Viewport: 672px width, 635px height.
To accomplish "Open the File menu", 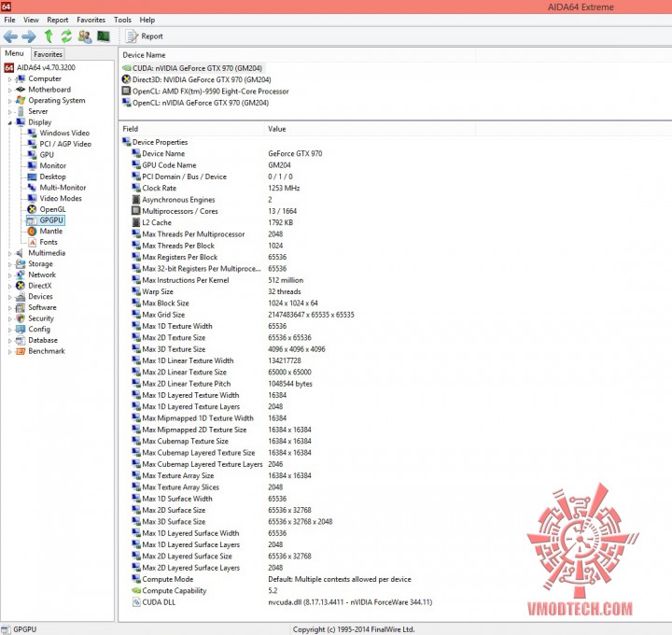I will [x=9, y=20].
